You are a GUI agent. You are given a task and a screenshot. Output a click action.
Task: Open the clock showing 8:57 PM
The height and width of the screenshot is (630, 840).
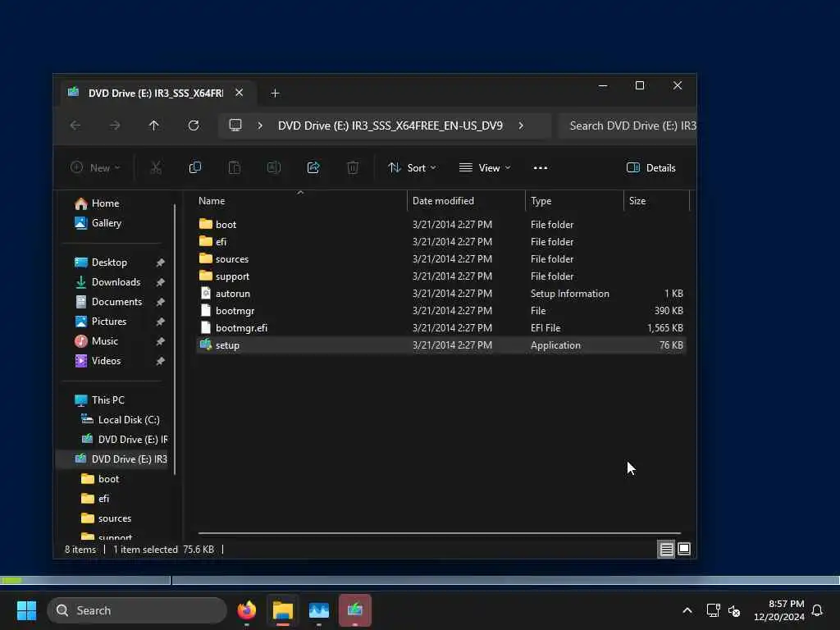[779, 610]
